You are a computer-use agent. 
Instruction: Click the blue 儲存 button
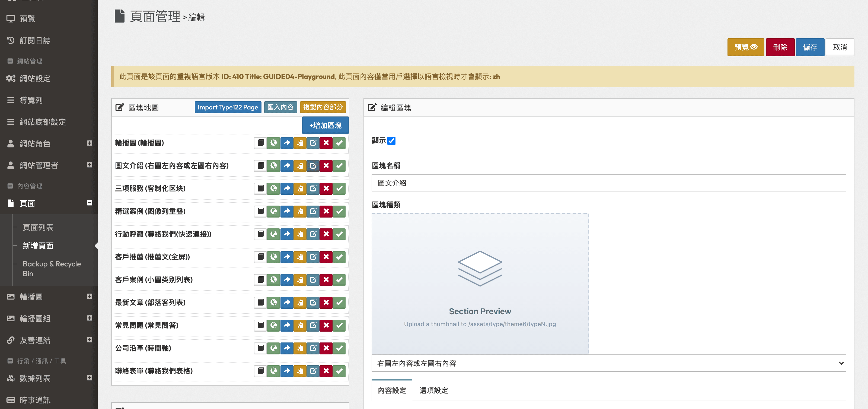[810, 47]
